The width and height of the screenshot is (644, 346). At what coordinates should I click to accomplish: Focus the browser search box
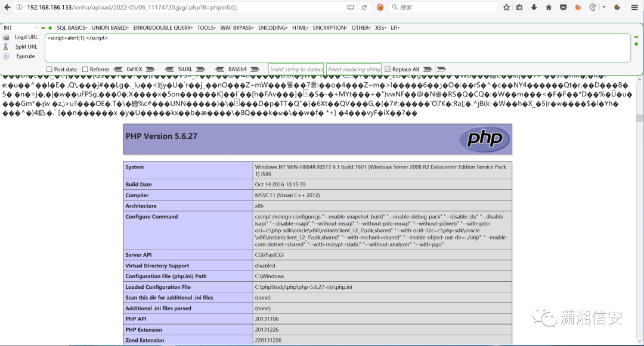point(442,7)
